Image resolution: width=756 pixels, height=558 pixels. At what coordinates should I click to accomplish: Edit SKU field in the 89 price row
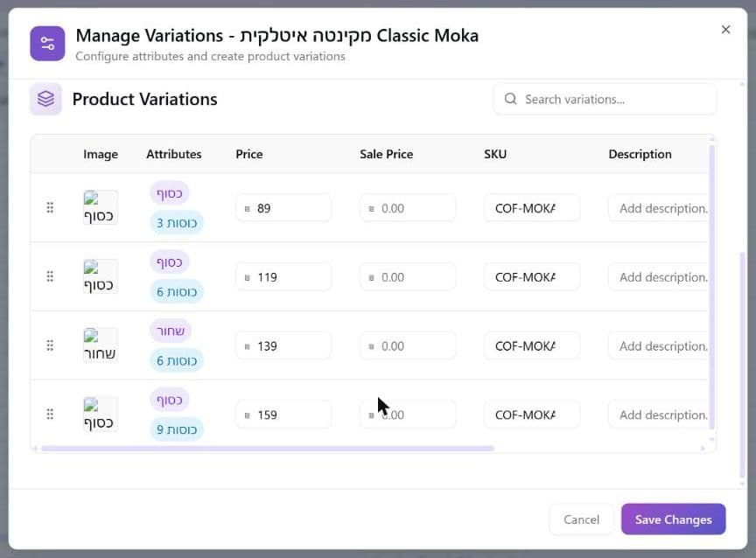tap(532, 208)
